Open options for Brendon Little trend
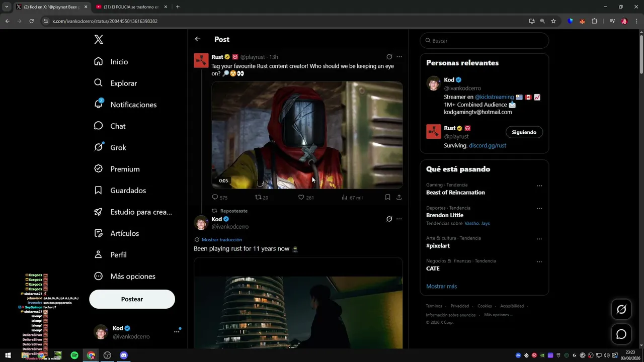This screenshot has height=362, width=644. click(539, 209)
